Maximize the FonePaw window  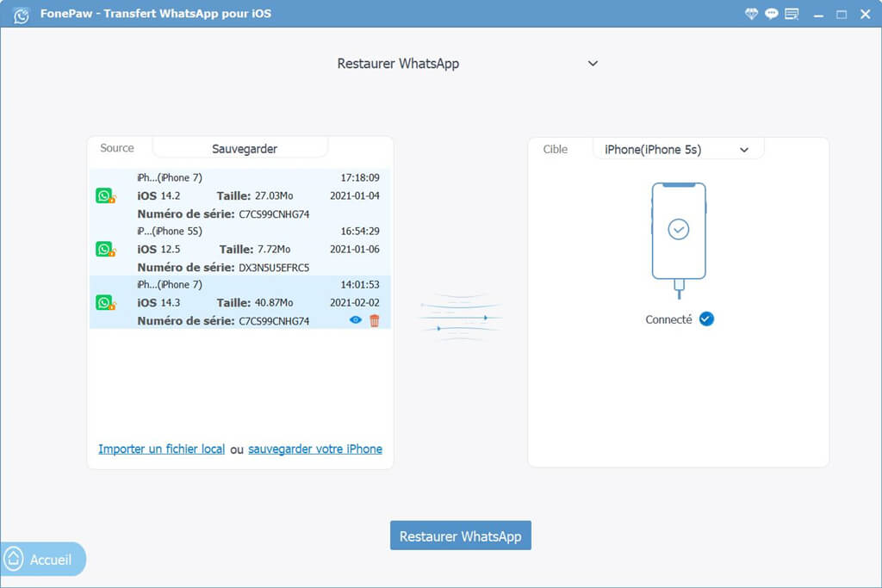[x=842, y=15]
